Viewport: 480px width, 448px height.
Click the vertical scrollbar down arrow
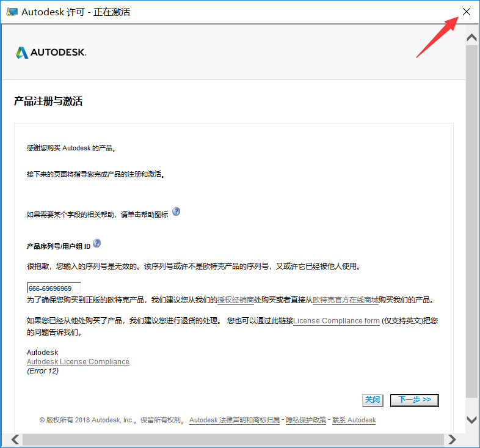tap(471, 419)
